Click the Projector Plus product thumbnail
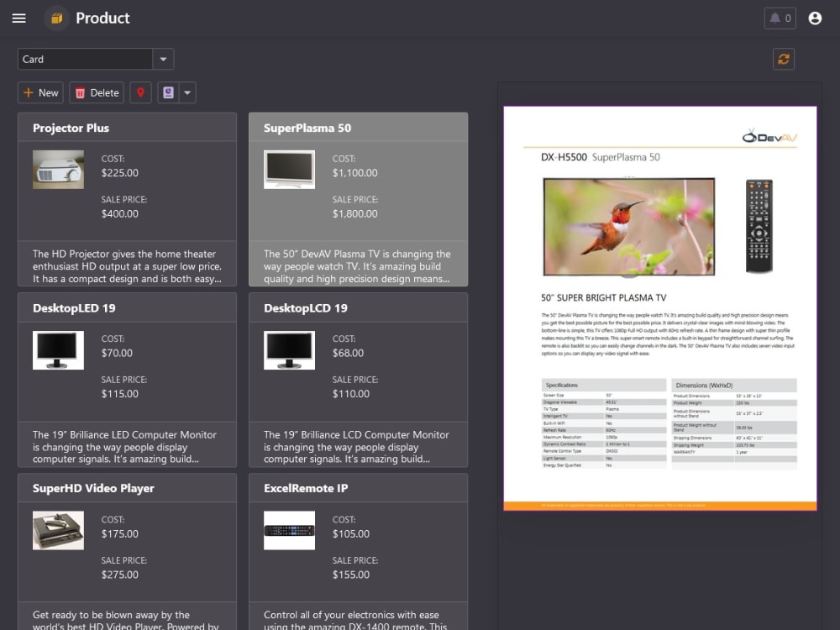The width and height of the screenshot is (840, 630). (59, 170)
